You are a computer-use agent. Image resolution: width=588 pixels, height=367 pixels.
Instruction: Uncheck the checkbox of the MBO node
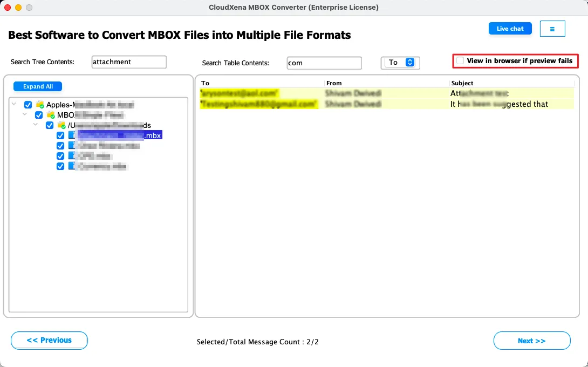[x=39, y=115]
